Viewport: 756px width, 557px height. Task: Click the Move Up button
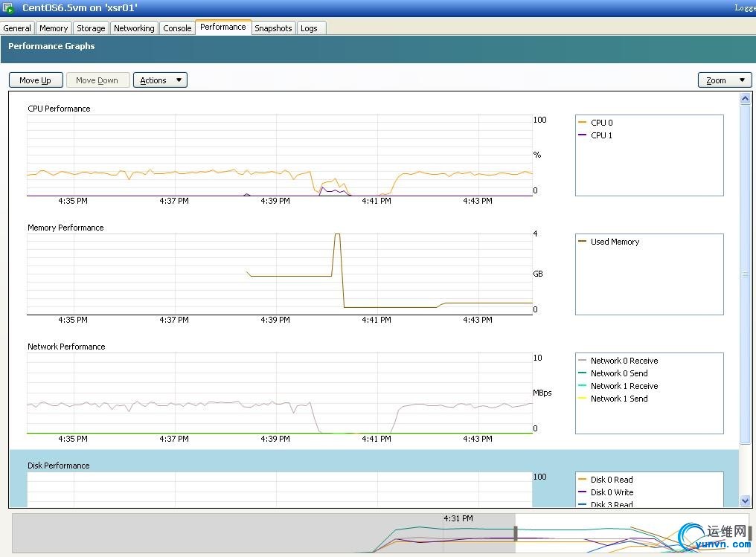tap(35, 80)
